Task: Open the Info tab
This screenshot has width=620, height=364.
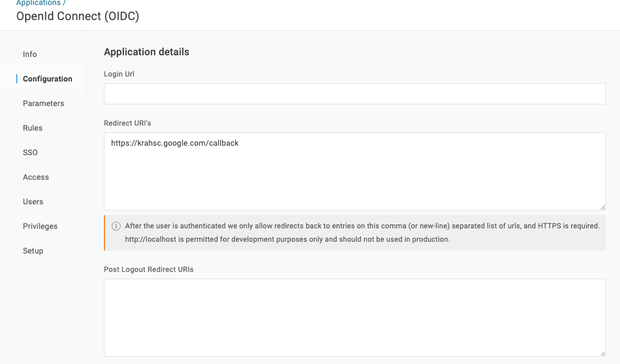Action: click(30, 54)
